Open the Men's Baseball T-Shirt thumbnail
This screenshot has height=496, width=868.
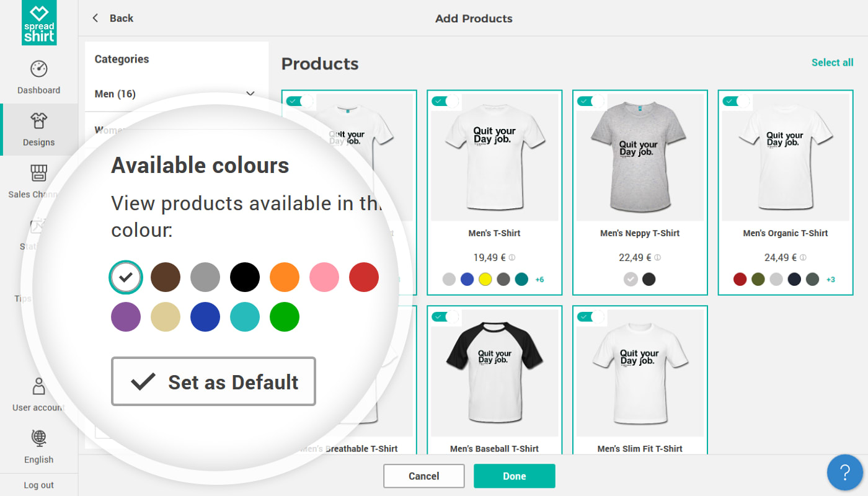pyautogui.click(x=495, y=372)
